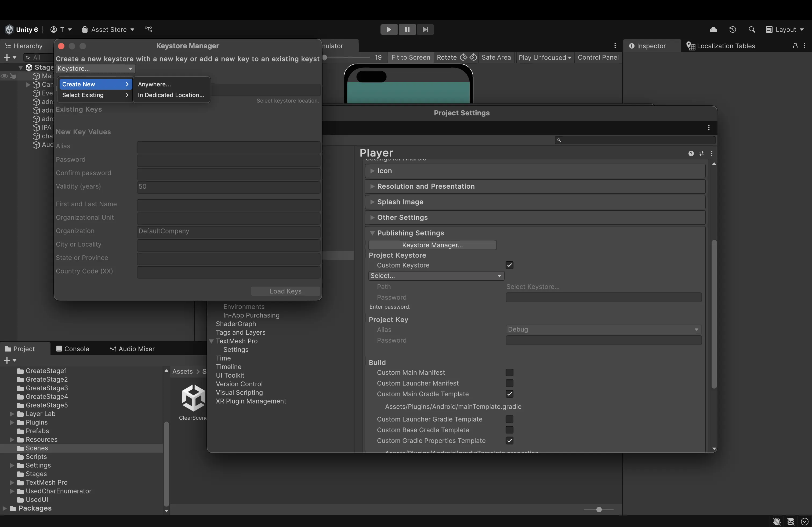Image resolution: width=812 pixels, height=527 pixels.
Task: Open global search with the magnifier icon
Action: point(752,30)
